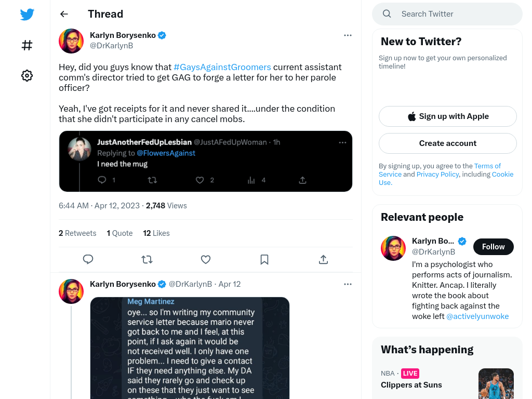Image resolution: width=532 pixels, height=399 pixels.
Task: Click the Create account button
Action: (447, 143)
